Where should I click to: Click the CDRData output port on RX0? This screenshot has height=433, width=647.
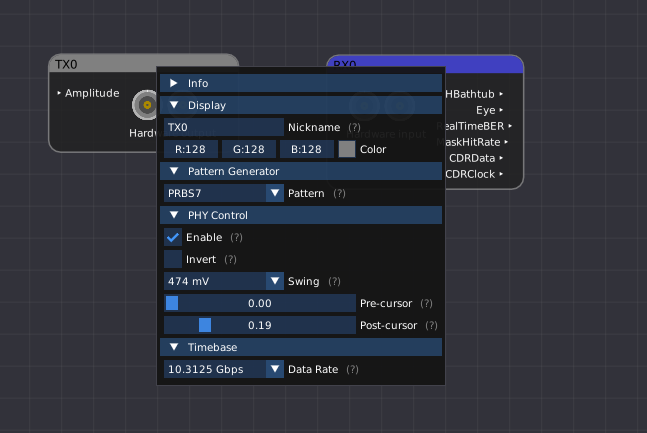click(501, 158)
